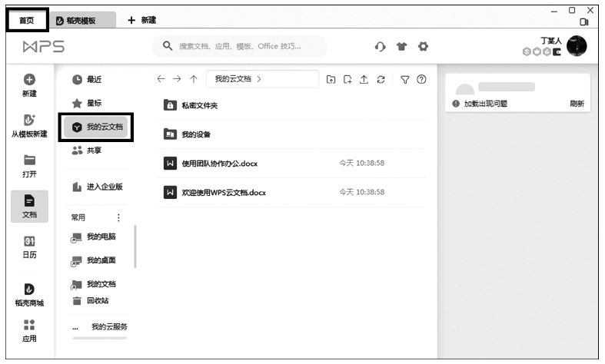This screenshot has height=364, width=605.
Task: Click the refresh icon in the file toolbar
Action: click(381, 79)
